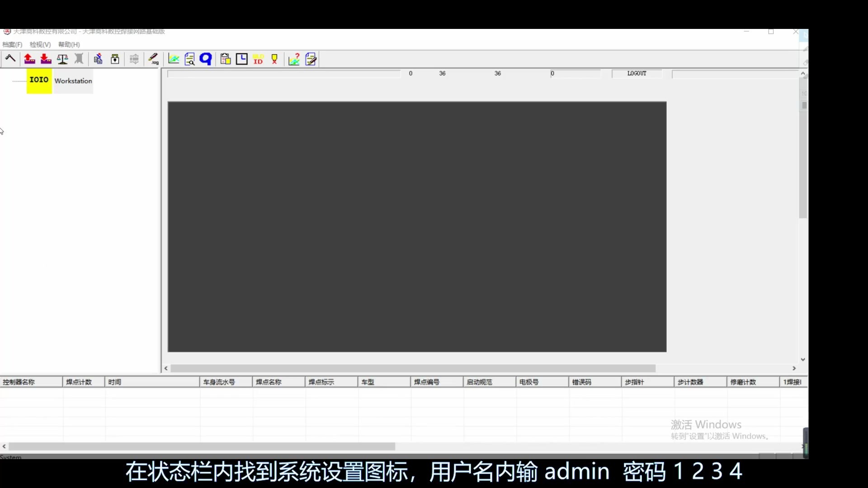
Task: Click the blue Q icon
Action: click(206, 59)
